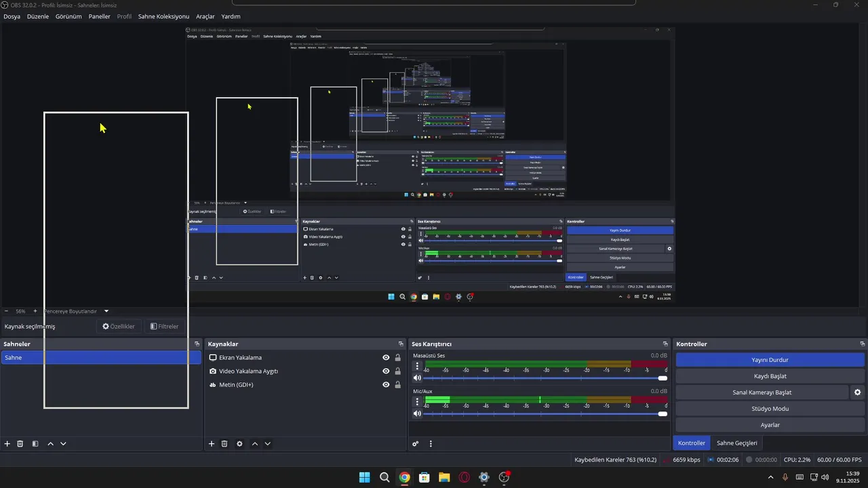Open audio mixer three-dot menu at bottom

click(x=431, y=444)
